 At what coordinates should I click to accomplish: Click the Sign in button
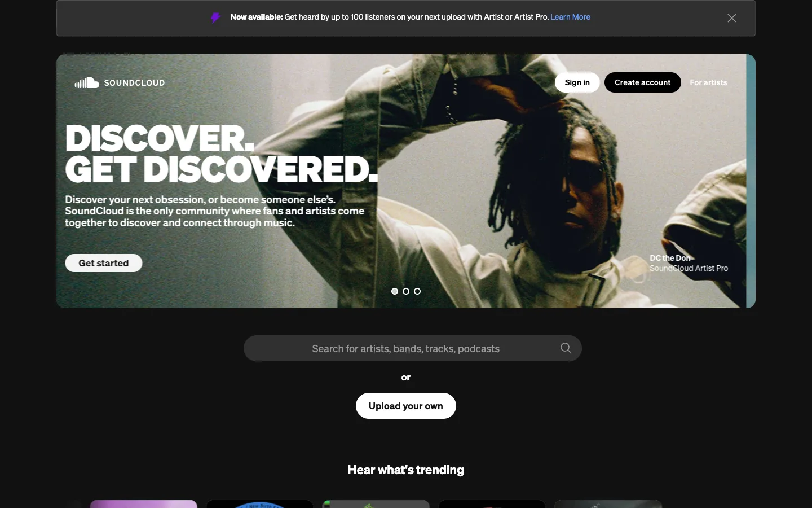pyautogui.click(x=577, y=82)
